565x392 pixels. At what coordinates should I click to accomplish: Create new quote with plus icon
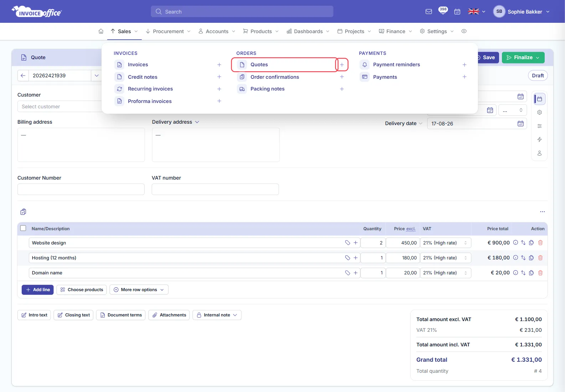342,65
